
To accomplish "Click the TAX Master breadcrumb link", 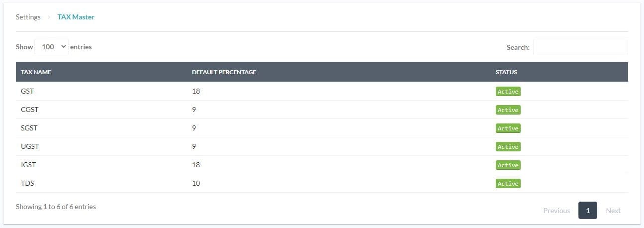I will (x=76, y=17).
